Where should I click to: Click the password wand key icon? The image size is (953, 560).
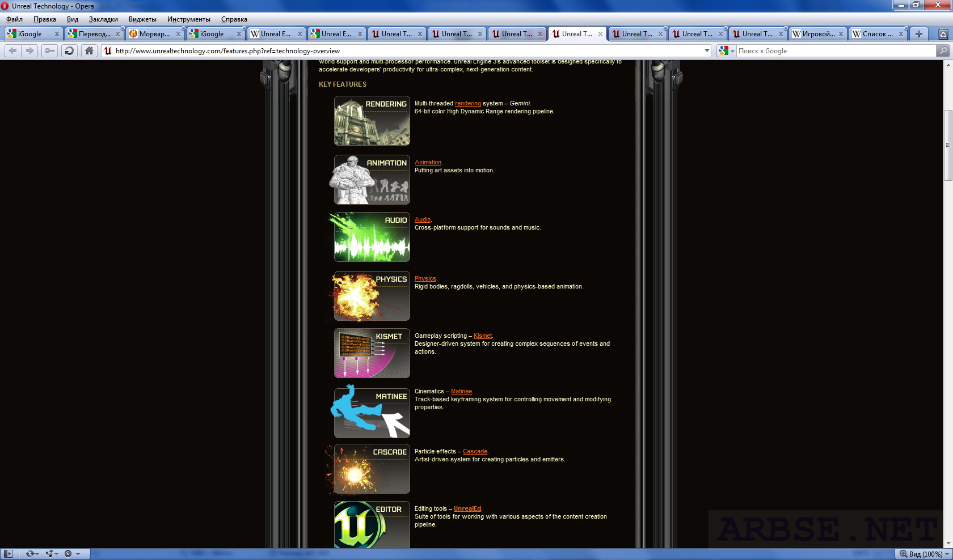tap(50, 50)
